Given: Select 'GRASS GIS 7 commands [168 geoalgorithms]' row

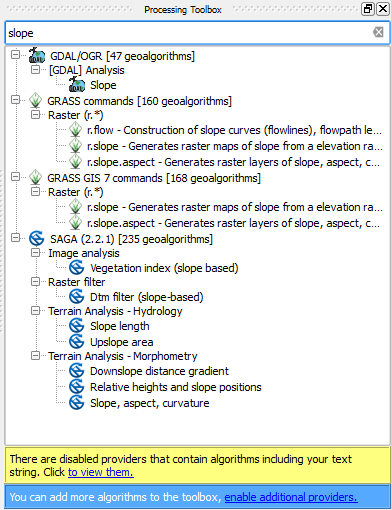Looking at the screenshot, I should (x=154, y=178).
